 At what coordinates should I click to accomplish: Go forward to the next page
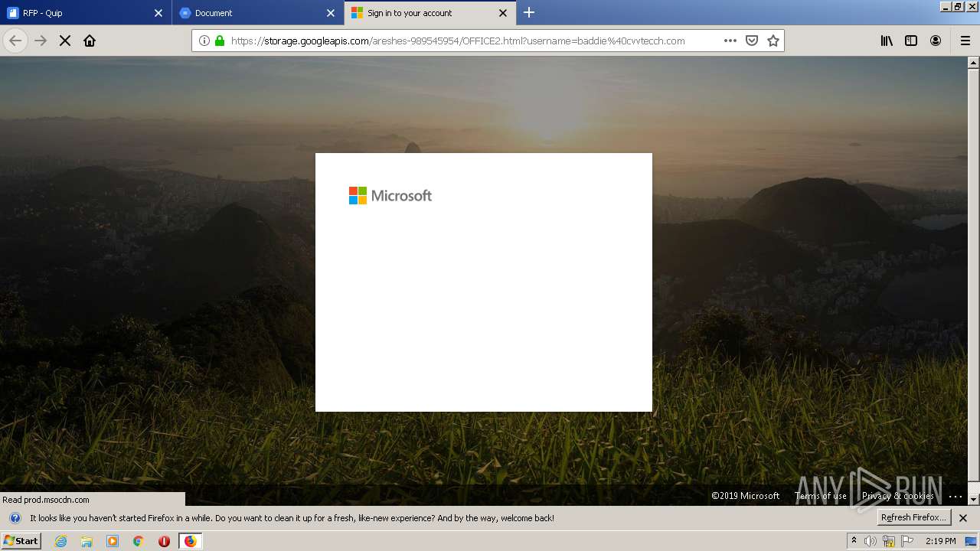[x=41, y=41]
